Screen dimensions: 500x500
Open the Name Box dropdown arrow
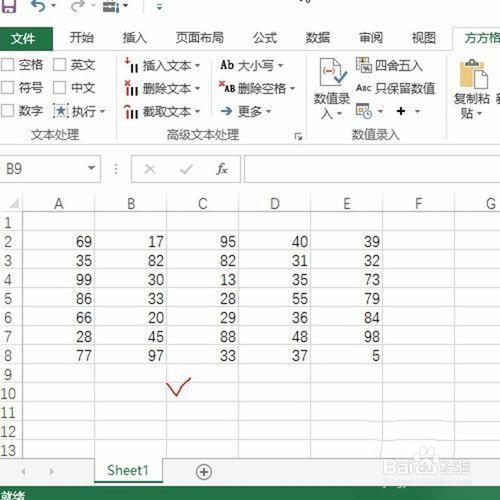[91, 168]
